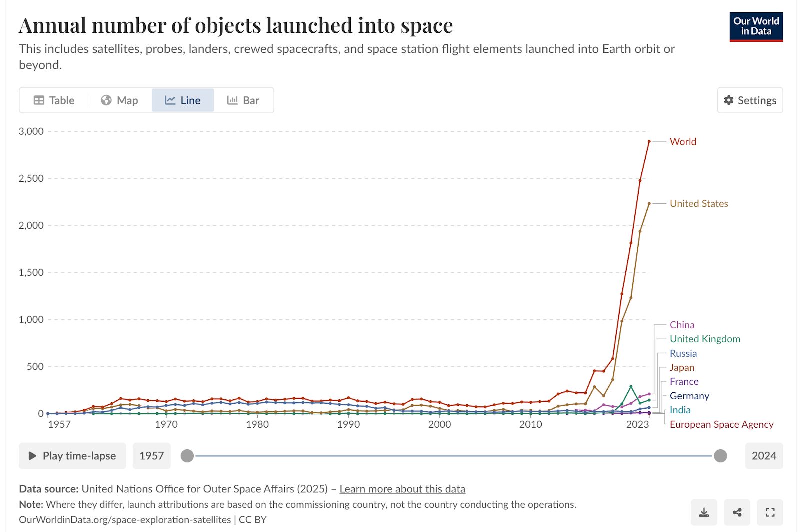Enter full-screen with the expand icon

(x=770, y=512)
